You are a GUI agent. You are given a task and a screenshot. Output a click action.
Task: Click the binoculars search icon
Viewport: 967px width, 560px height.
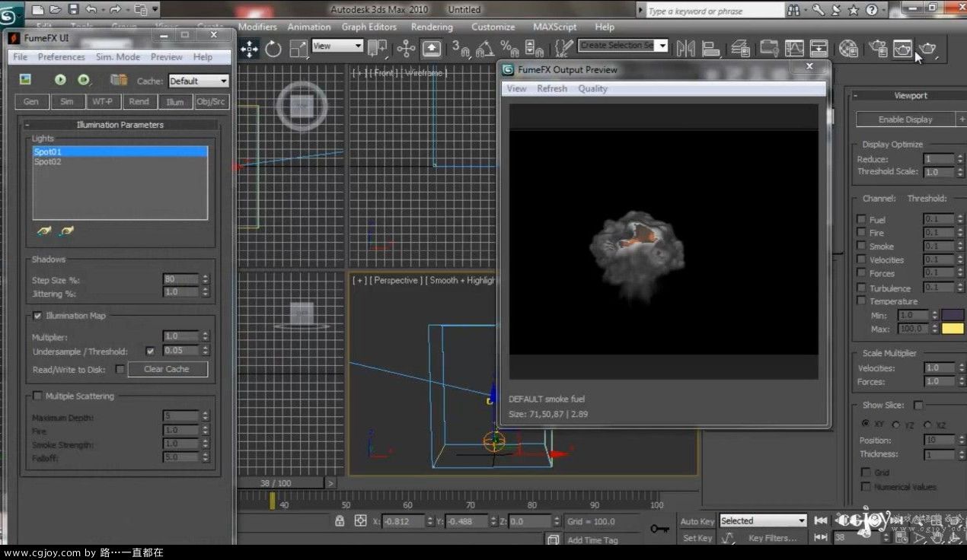794,10
